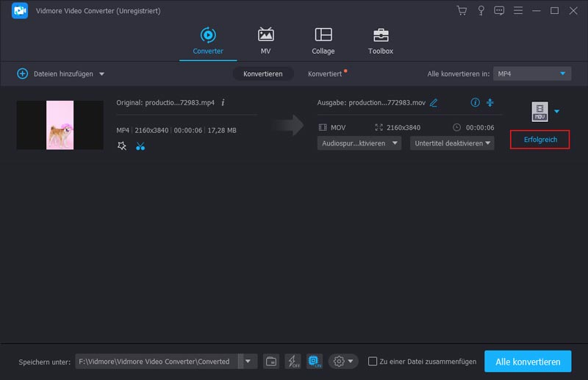588x380 pixels.
Task: Check 'Zu einer Datei zusammenfügen' checkbox
Action: 373,362
